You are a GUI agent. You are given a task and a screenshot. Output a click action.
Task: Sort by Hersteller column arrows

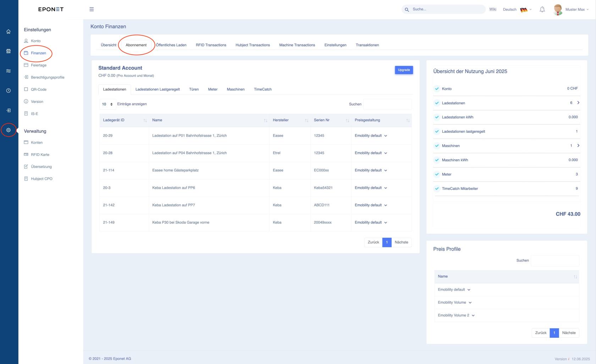tap(307, 121)
